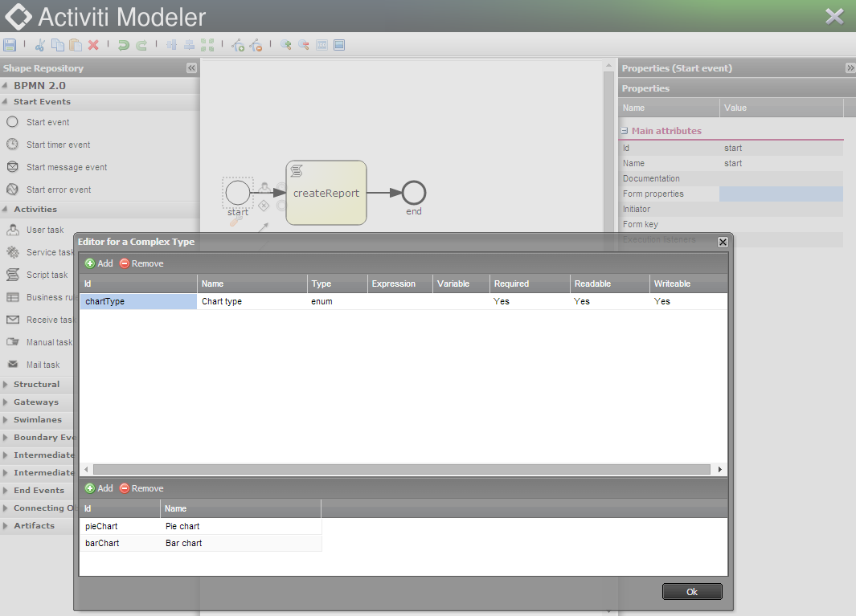The image size is (856, 616).
Task: Collapse the Main attributes group
Action: click(x=625, y=131)
